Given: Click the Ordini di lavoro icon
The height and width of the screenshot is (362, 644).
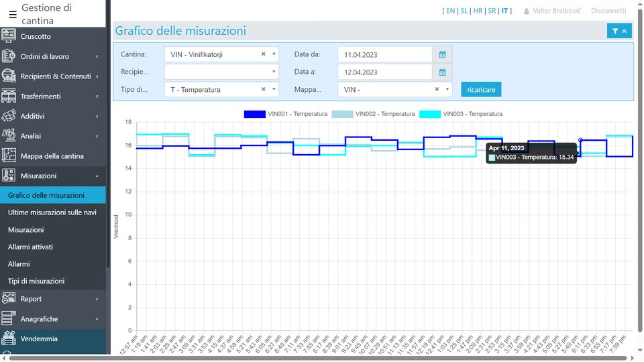Looking at the screenshot, I should tap(9, 56).
